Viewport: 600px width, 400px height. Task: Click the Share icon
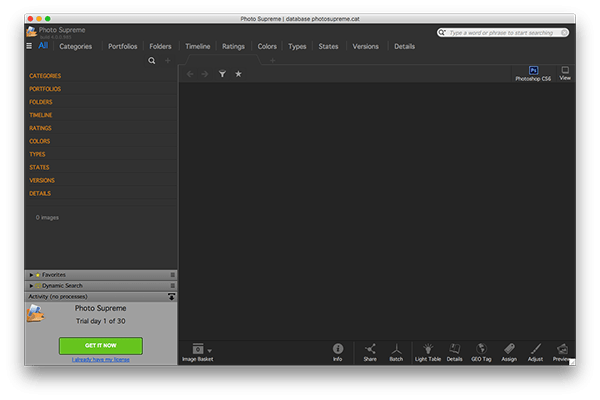[370, 352]
